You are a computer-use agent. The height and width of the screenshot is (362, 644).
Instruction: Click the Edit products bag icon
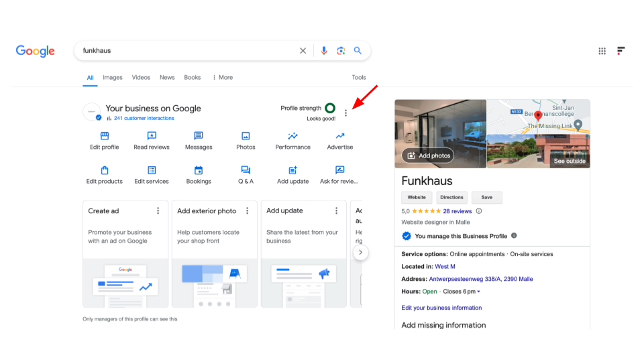click(x=105, y=170)
